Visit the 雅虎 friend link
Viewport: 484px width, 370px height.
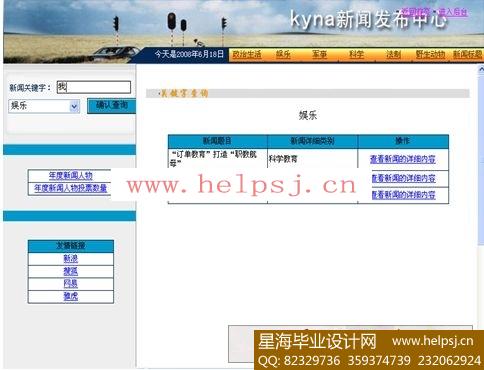click(71, 296)
